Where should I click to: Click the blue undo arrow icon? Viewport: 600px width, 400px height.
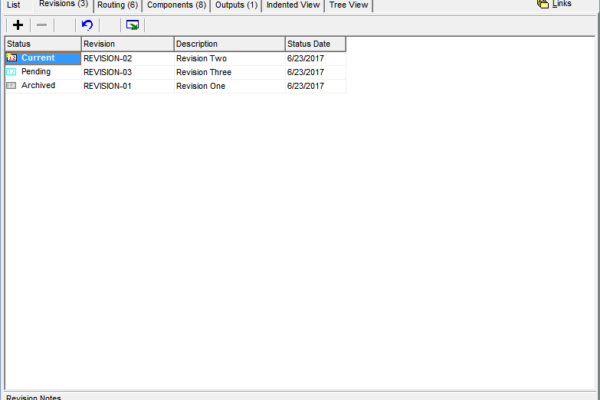(x=87, y=25)
